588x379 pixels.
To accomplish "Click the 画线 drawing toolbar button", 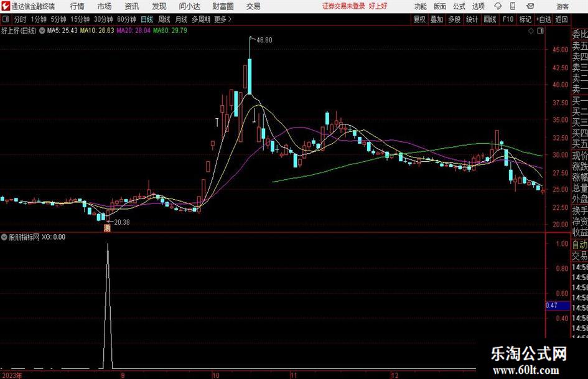I will pyautogui.click(x=490, y=19).
